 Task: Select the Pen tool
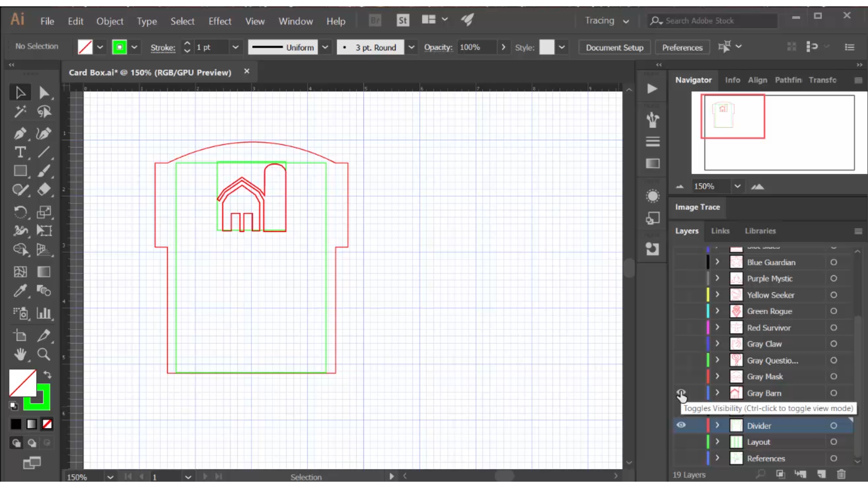[20, 132]
